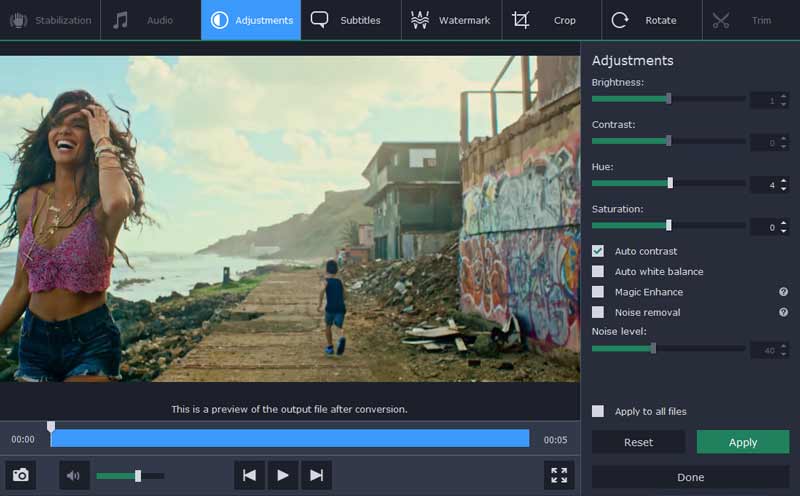Enable Noise removal checkbox

coord(597,312)
